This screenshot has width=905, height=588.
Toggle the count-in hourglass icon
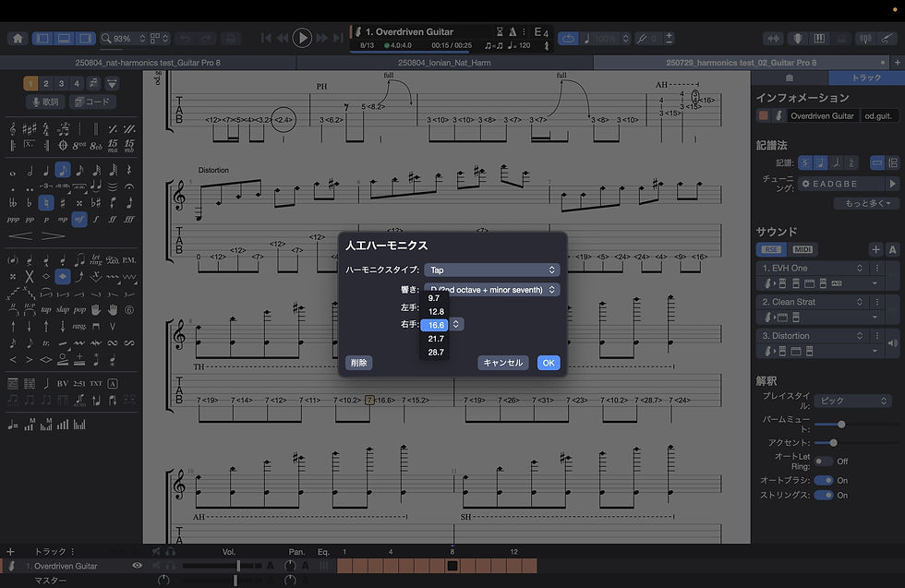500,31
